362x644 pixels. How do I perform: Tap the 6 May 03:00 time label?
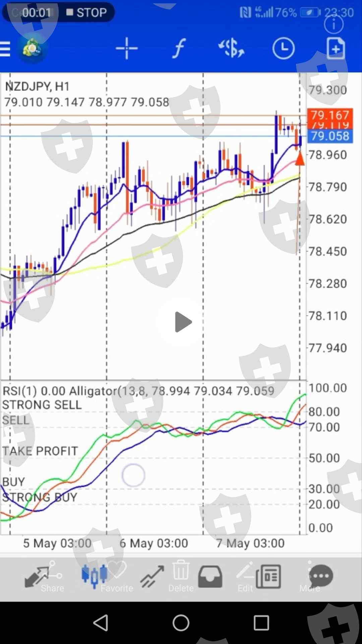pyautogui.click(x=154, y=543)
